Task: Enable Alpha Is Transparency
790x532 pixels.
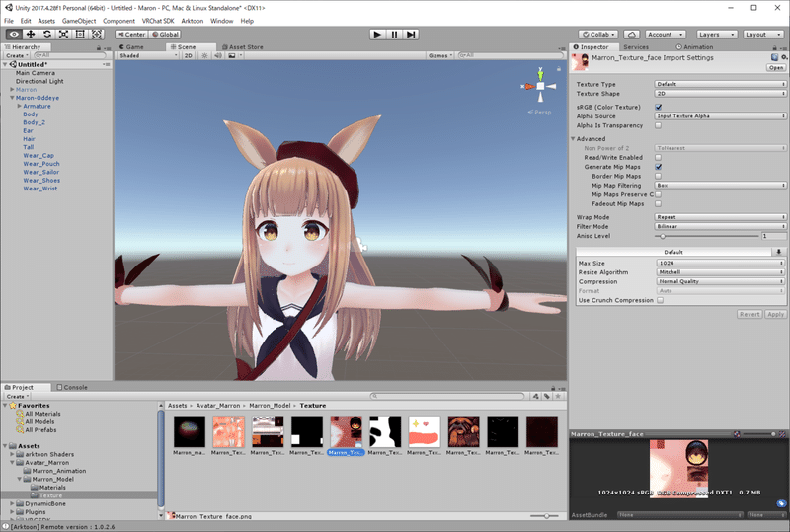Action: point(658,125)
